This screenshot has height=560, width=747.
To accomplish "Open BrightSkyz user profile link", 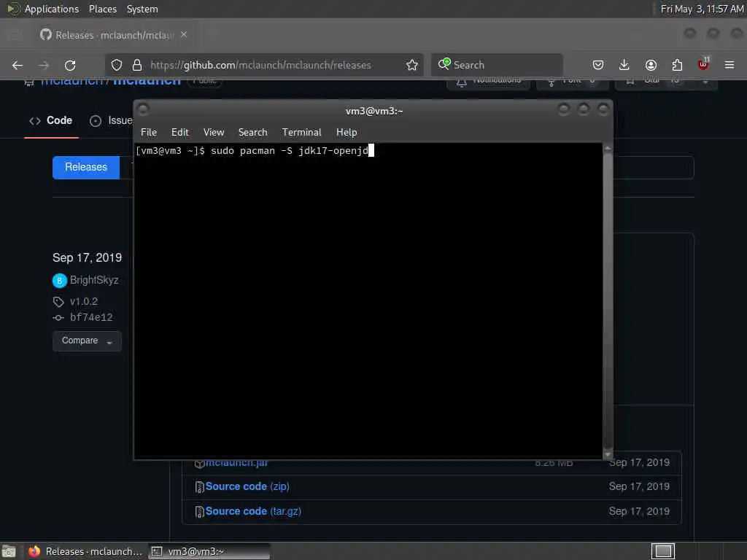I will click(94, 280).
